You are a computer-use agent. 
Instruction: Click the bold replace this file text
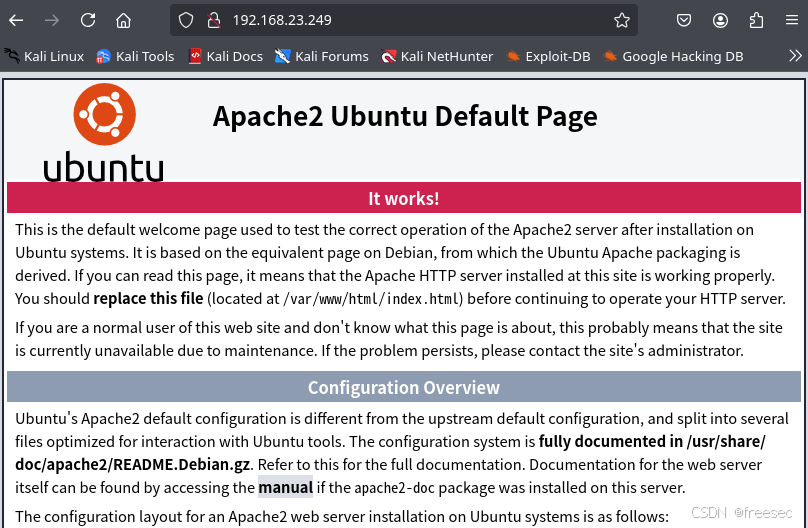(148, 299)
